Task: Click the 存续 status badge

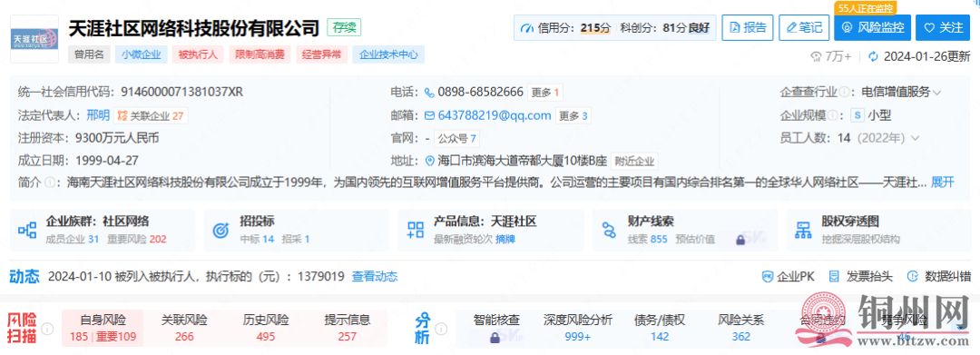Action: [x=345, y=27]
